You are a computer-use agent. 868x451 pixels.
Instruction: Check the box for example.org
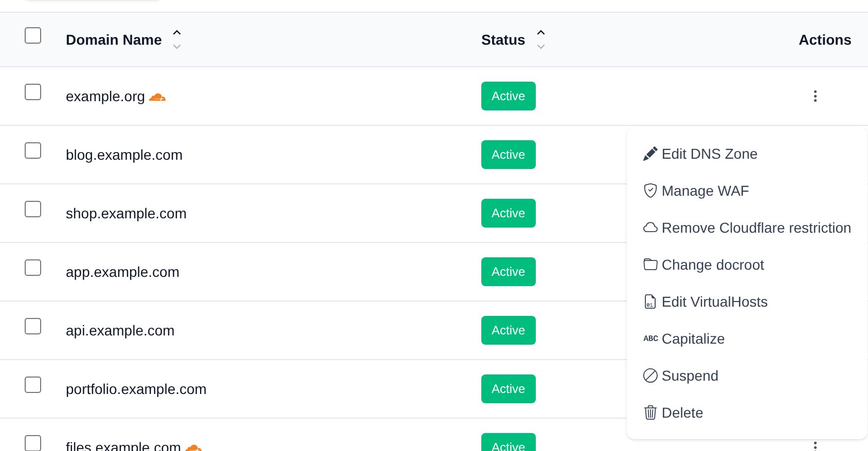[33, 92]
